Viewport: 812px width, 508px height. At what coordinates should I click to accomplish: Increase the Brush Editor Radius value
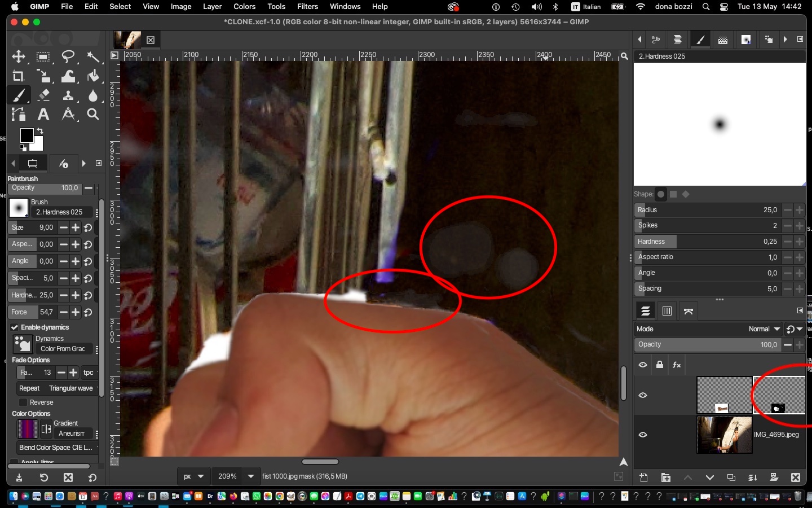[800, 210]
